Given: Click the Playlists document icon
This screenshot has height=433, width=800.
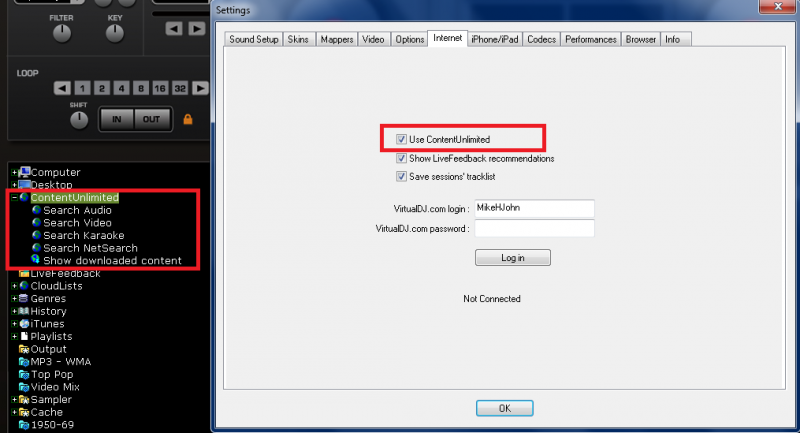Looking at the screenshot, I should 24,336.
